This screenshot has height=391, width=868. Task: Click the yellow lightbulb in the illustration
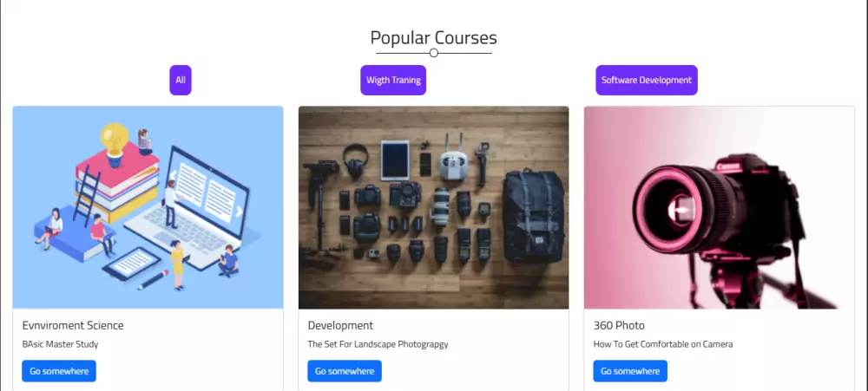point(115,143)
